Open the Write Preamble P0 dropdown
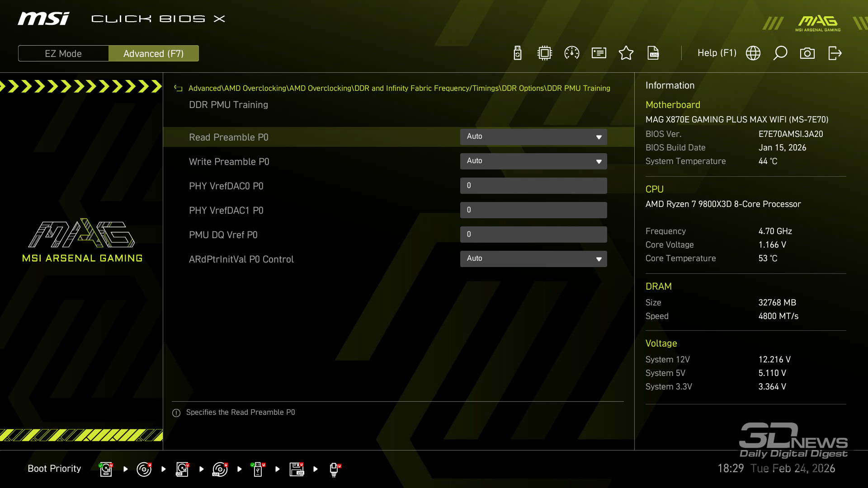Screen dimensions: 868x488 [533, 161]
